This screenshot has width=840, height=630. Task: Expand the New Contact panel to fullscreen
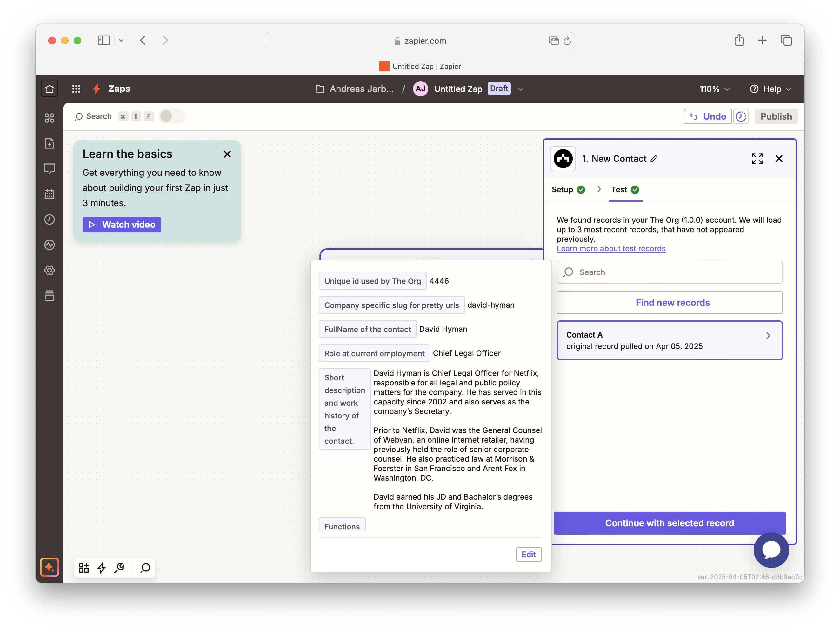point(757,159)
